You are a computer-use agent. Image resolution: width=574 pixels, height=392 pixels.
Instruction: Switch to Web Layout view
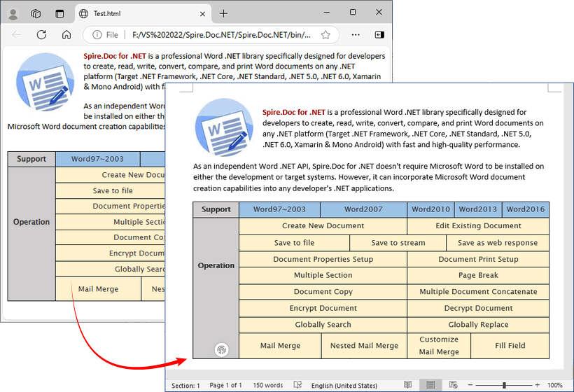[x=453, y=385]
